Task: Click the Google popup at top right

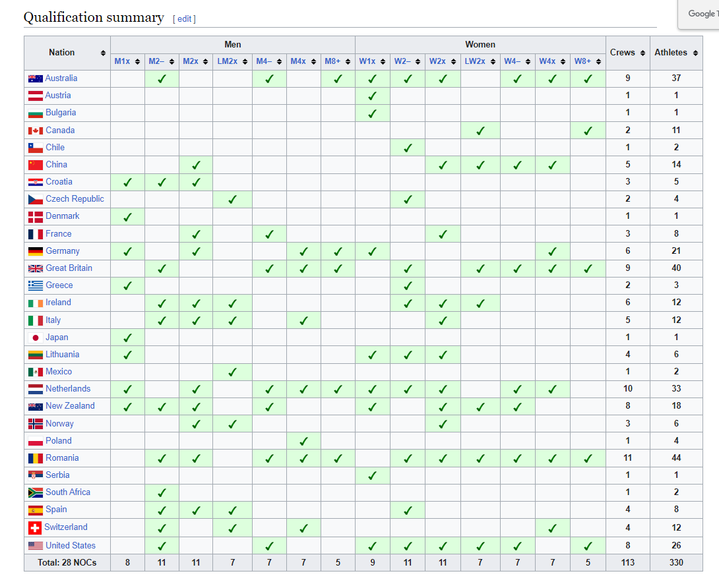Action: [701, 14]
